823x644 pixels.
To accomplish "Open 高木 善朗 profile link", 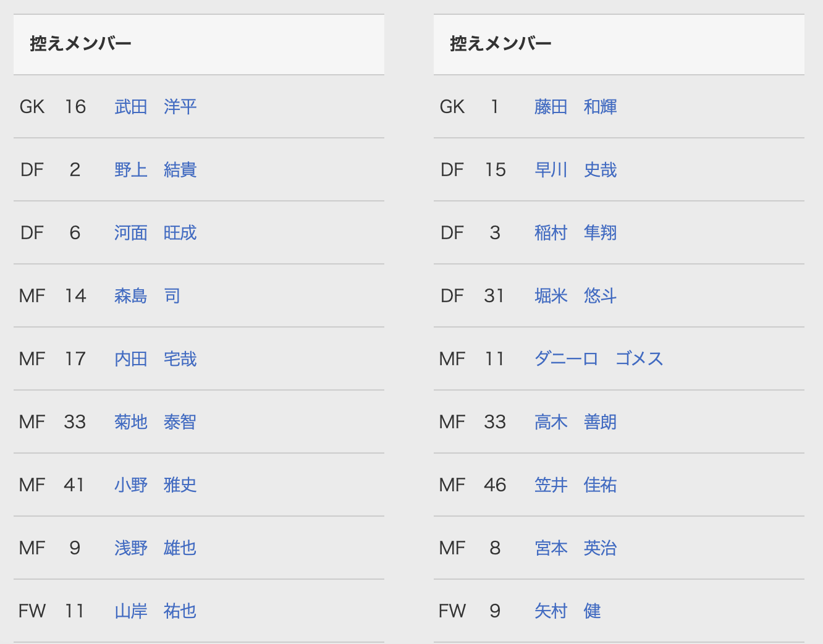I will click(x=576, y=422).
